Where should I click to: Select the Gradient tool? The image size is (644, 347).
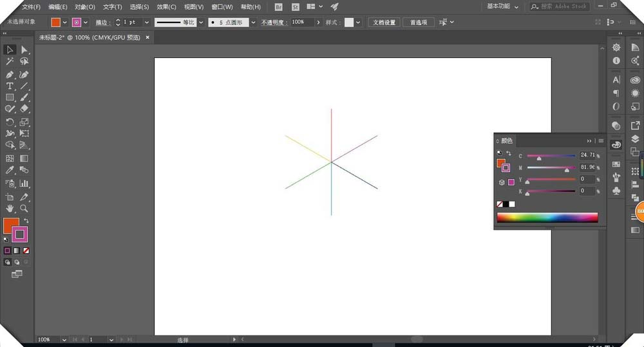pos(24,158)
